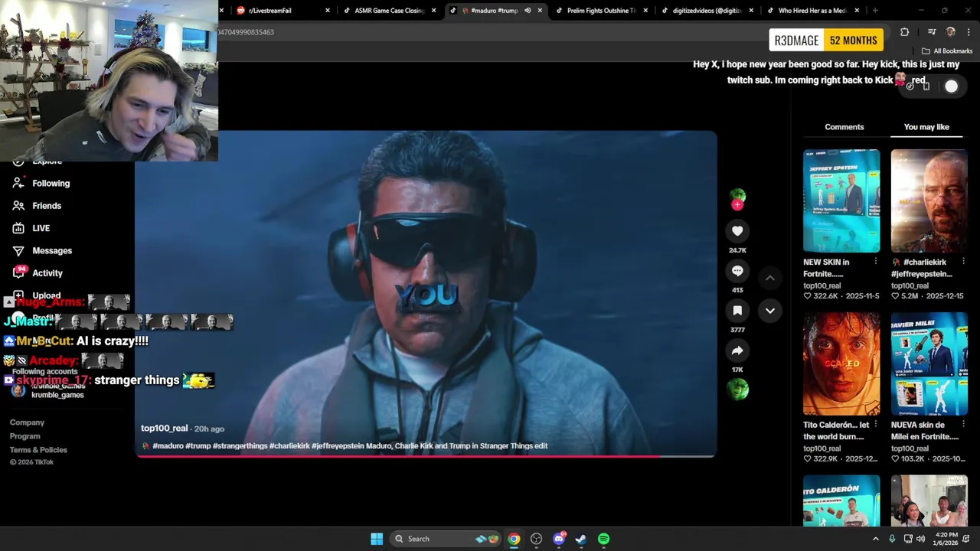Open the volume control in the system tray
This screenshot has height=551, width=980.
point(920,539)
